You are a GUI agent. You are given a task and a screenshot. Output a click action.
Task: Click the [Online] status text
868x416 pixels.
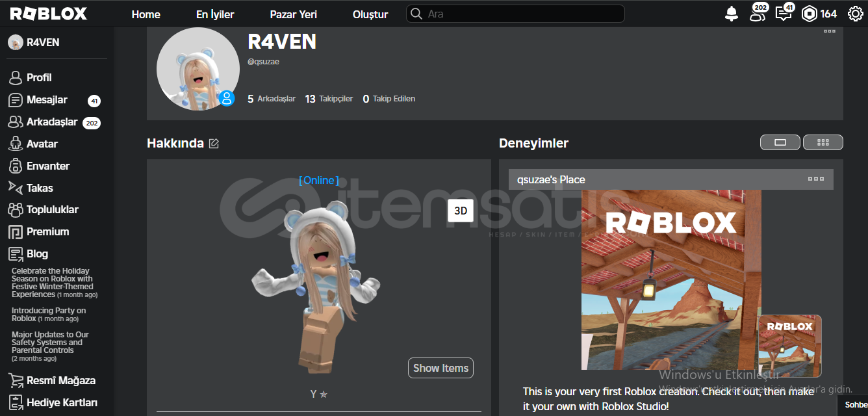(x=319, y=180)
